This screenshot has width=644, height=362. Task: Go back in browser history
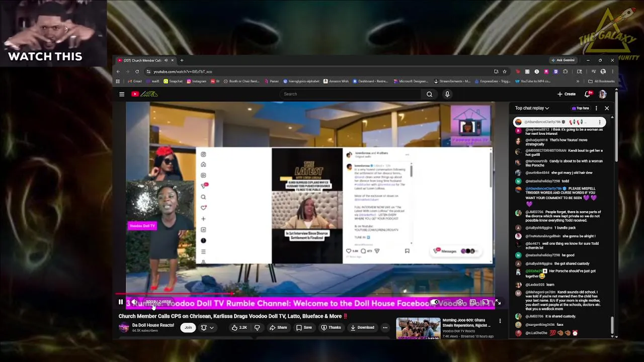click(x=118, y=71)
